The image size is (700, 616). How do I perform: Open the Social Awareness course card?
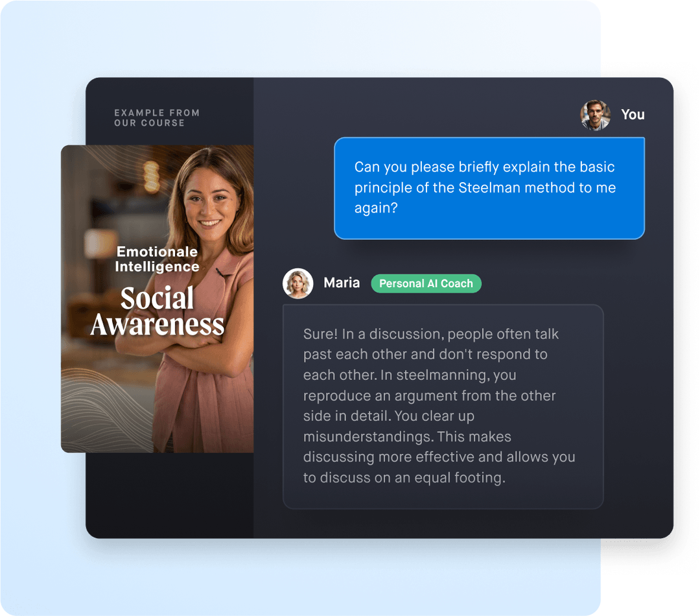pos(157,298)
